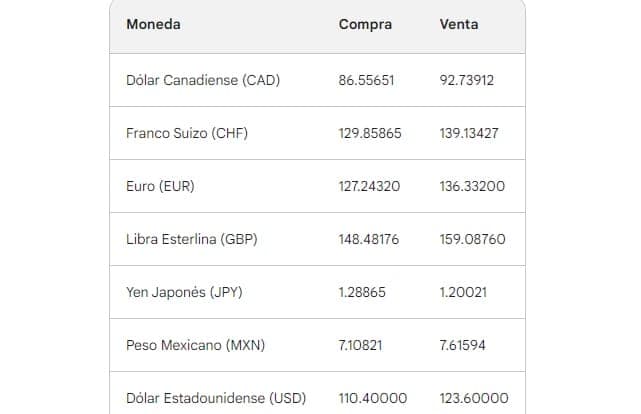Select the Libra Esterlina (GBP) label
This screenshot has height=414, width=641.
(x=191, y=239)
